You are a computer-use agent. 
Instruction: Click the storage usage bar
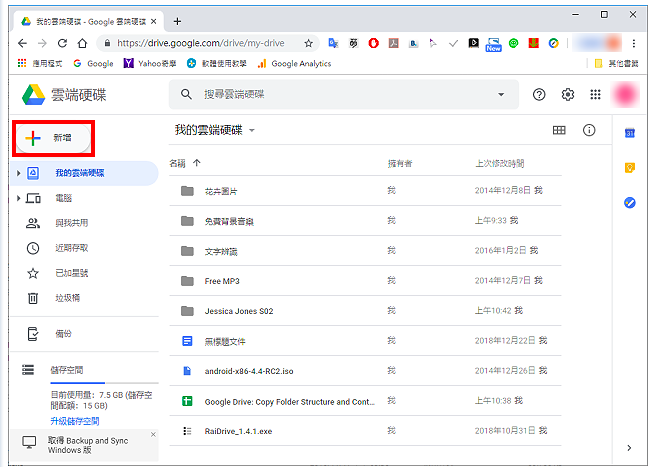104,383
